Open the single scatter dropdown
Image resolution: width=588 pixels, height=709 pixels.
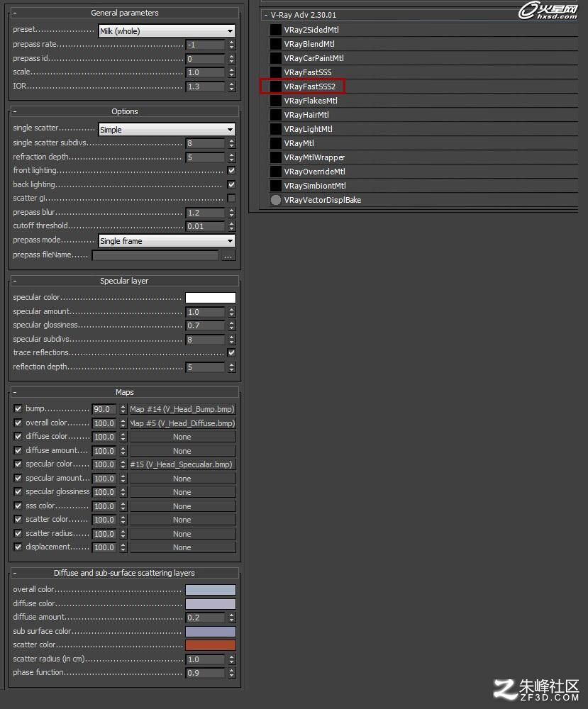point(167,130)
